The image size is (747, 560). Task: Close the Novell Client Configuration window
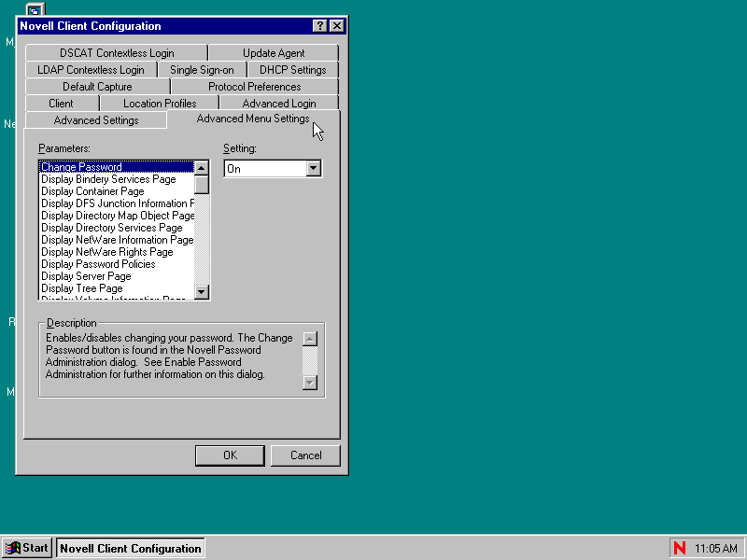tap(337, 26)
